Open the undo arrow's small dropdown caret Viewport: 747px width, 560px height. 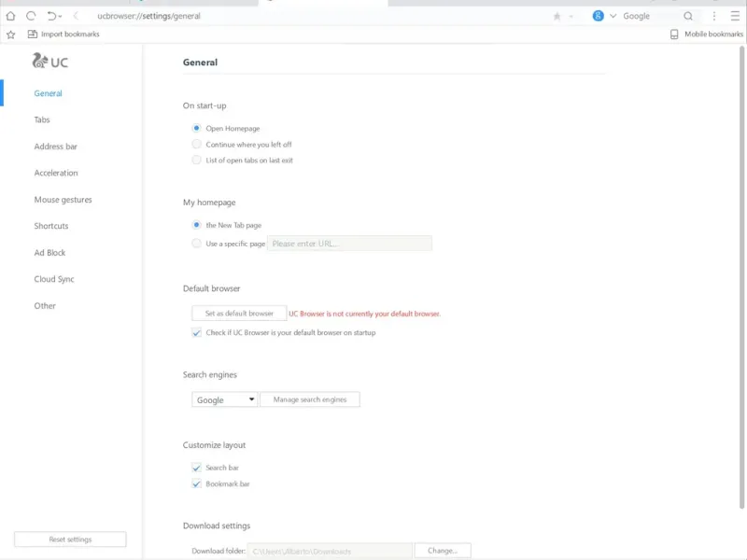(60, 17)
